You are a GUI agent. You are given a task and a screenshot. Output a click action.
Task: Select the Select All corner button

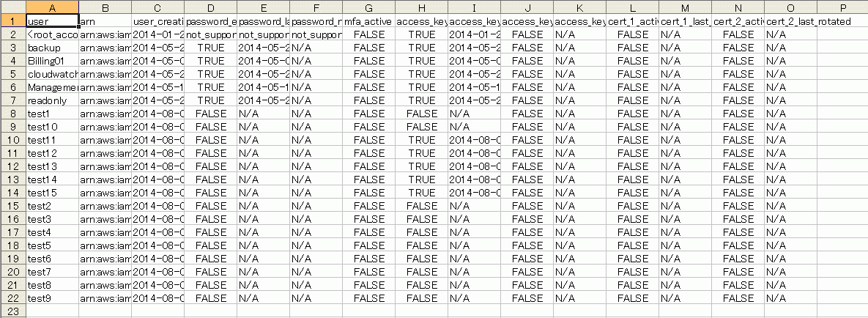click(12, 7)
